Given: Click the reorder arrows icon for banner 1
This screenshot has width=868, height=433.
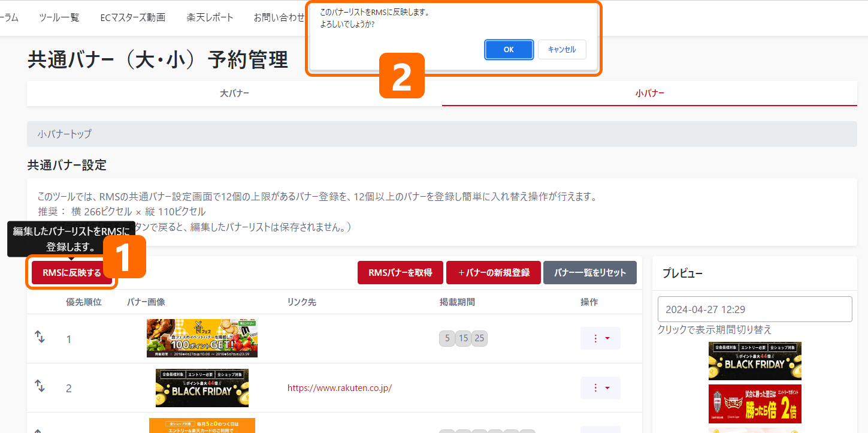Looking at the screenshot, I should (x=40, y=338).
